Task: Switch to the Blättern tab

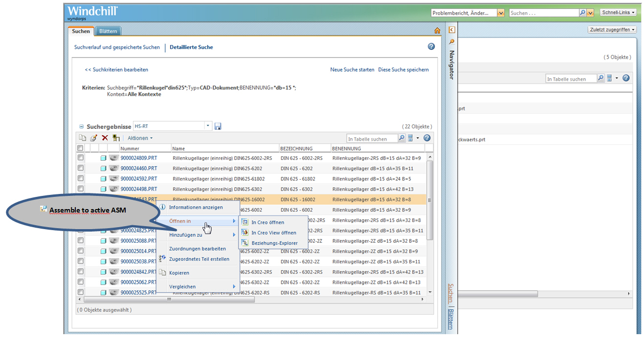Action: [x=108, y=31]
